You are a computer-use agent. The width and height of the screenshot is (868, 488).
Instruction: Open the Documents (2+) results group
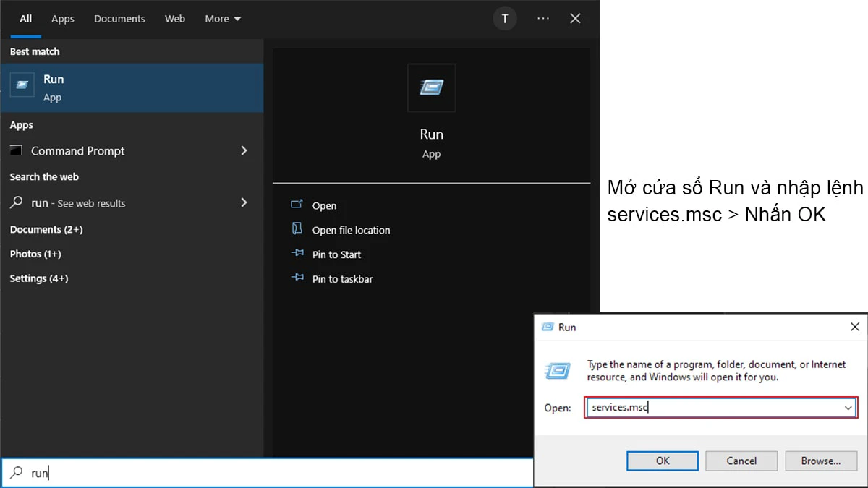(x=46, y=229)
